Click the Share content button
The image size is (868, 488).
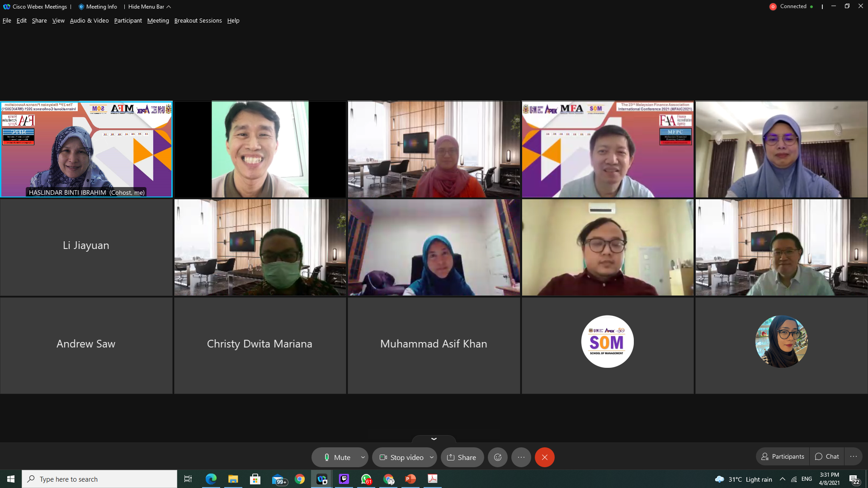[x=462, y=457]
